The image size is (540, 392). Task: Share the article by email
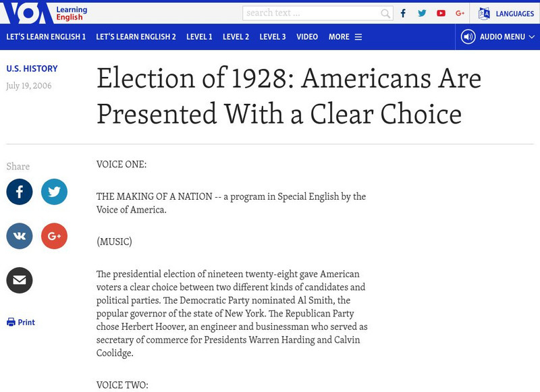pos(20,280)
